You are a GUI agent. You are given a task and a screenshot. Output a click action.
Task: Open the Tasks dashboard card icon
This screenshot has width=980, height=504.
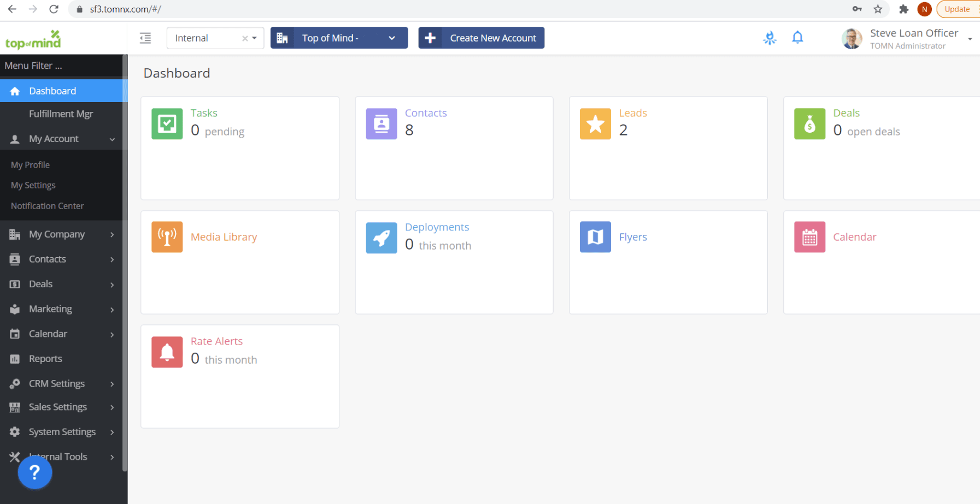(167, 124)
